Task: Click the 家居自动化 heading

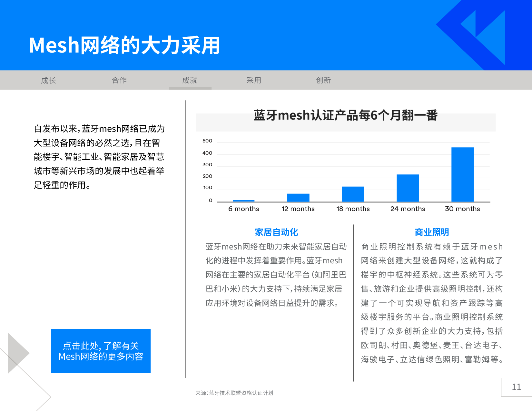Action: (x=276, y=232)
